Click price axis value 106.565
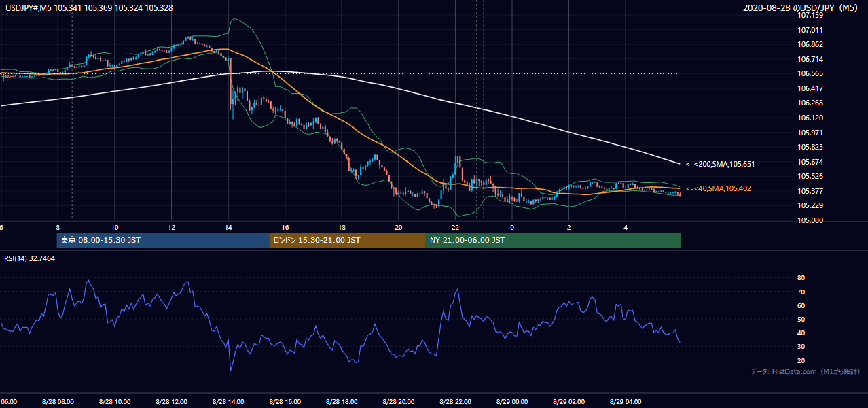868x408 pixels. point(810,73)
